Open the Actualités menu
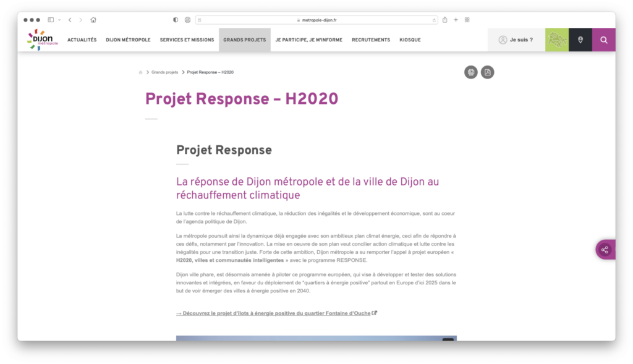 tap(82, 40)
